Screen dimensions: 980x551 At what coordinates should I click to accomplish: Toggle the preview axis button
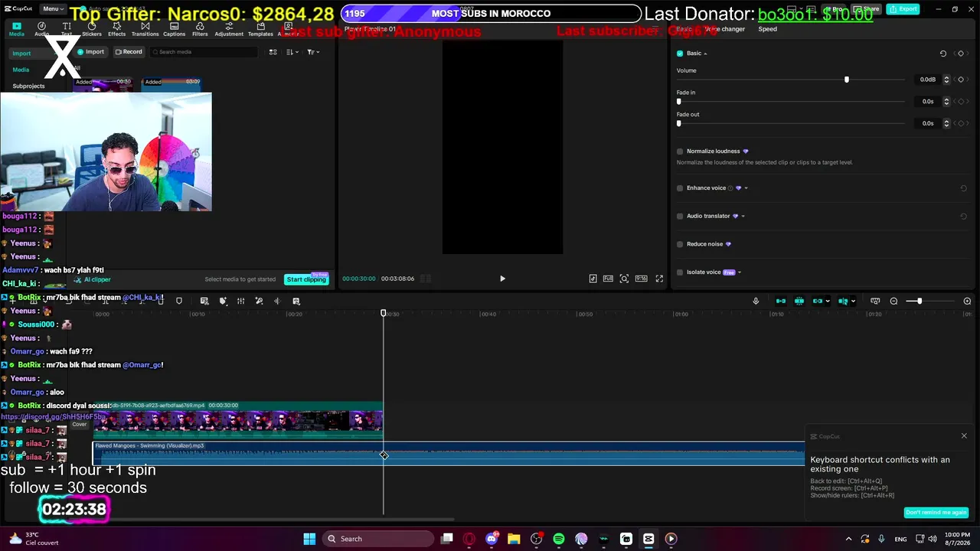click(875, 301)
